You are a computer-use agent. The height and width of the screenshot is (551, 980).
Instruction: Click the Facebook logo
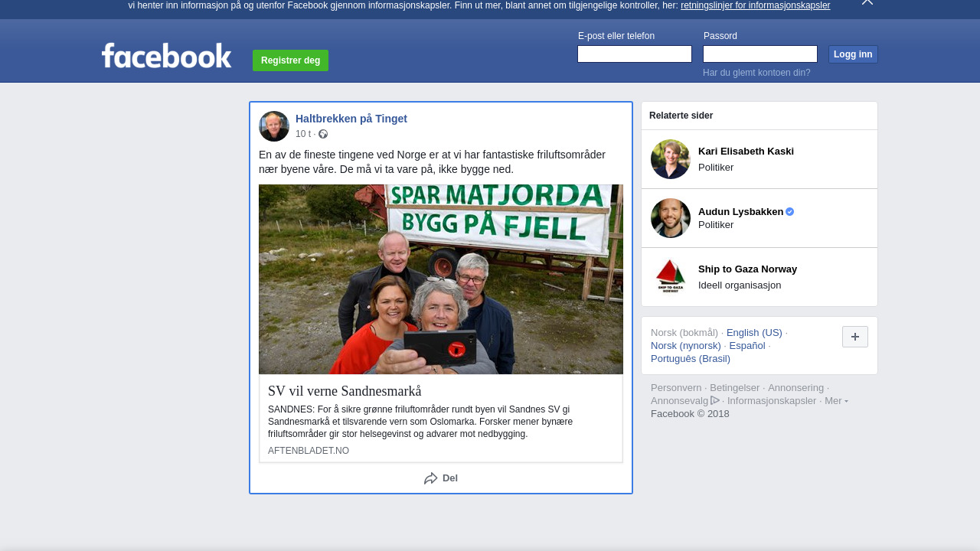coord(166,56)
